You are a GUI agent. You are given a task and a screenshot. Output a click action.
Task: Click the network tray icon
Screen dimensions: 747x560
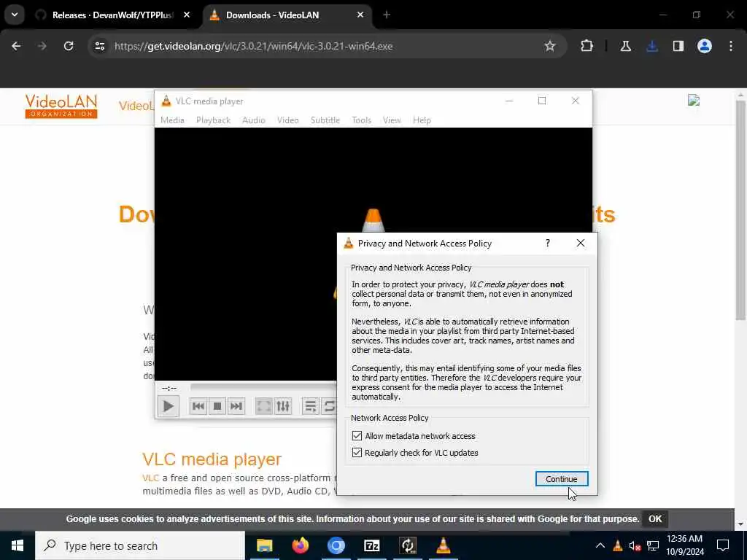pos(653,545)
